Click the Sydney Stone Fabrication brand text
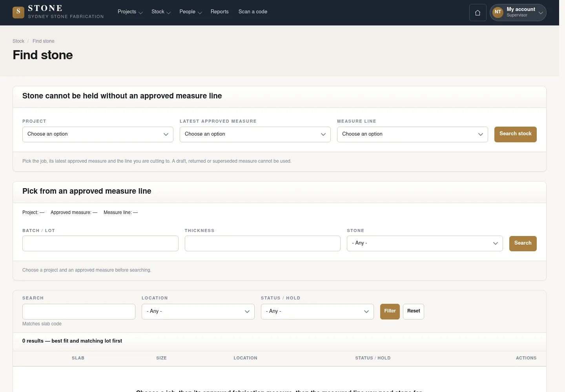565x392 pixels. pos(66,16)
